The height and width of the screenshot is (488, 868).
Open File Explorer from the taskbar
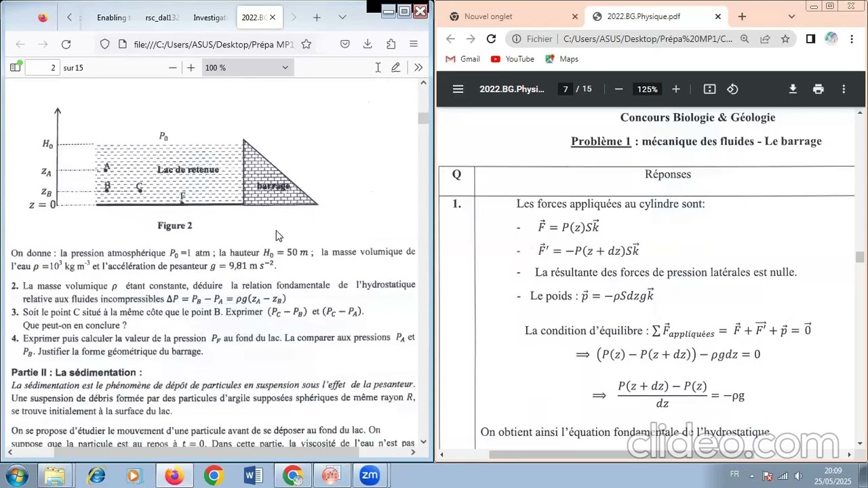coord(55,475)
